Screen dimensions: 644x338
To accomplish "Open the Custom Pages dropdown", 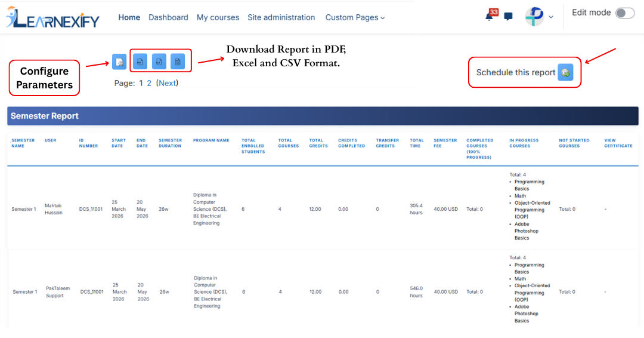I will tap(355, 17).
